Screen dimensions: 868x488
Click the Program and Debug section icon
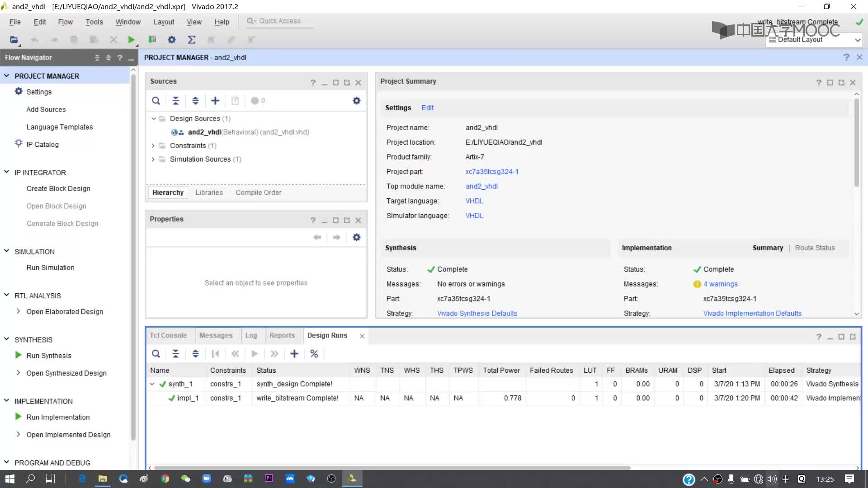pyautogui.click(x=6, y=462)
